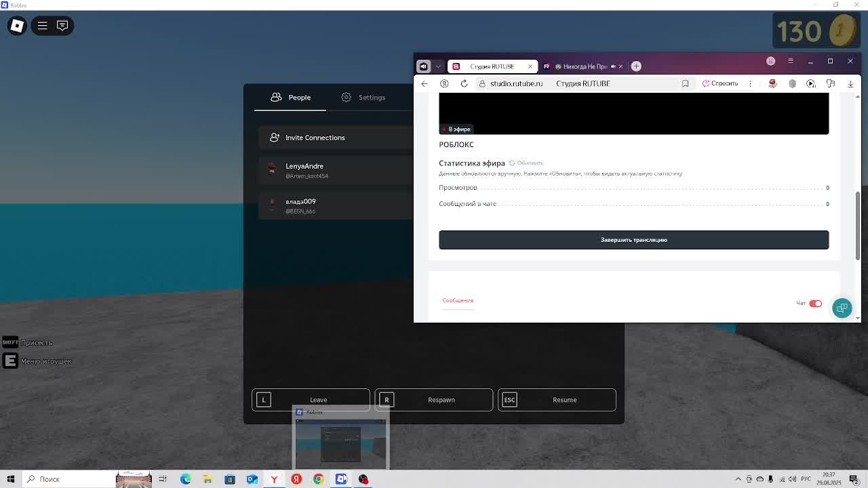The height and width of the screenshot is (488, 868).
Task: Open the recording app icon on the taskbar
Action: pos(363,479)
